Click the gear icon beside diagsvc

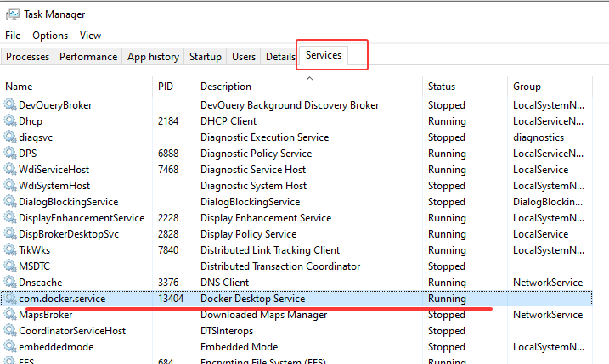(x=10, y=137)
